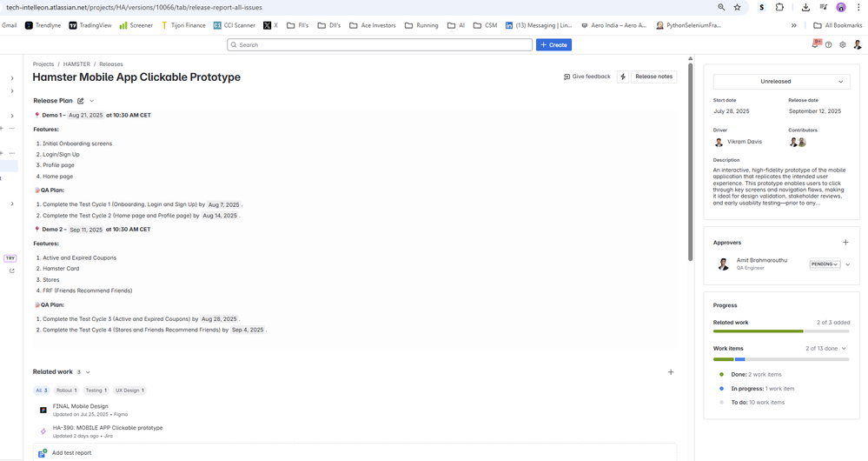Open HA-390 MOBILE APP Clickable prototype

[x=108, y=428]
